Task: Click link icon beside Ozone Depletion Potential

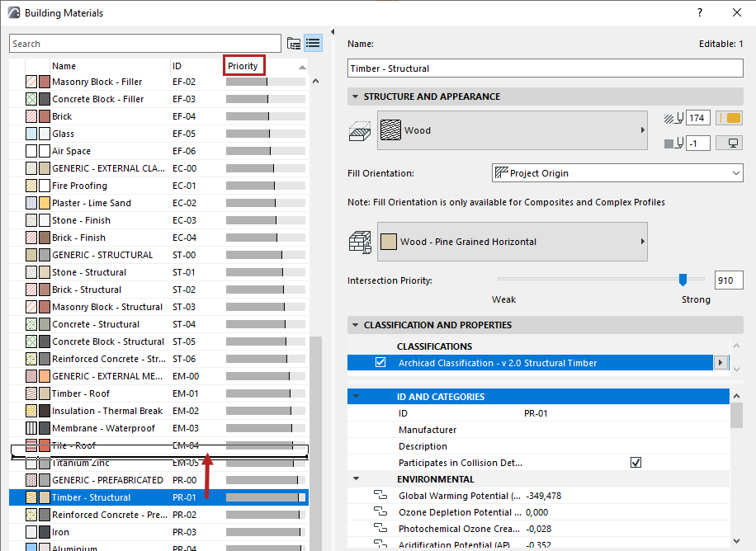Action: (x=380, y=511)
